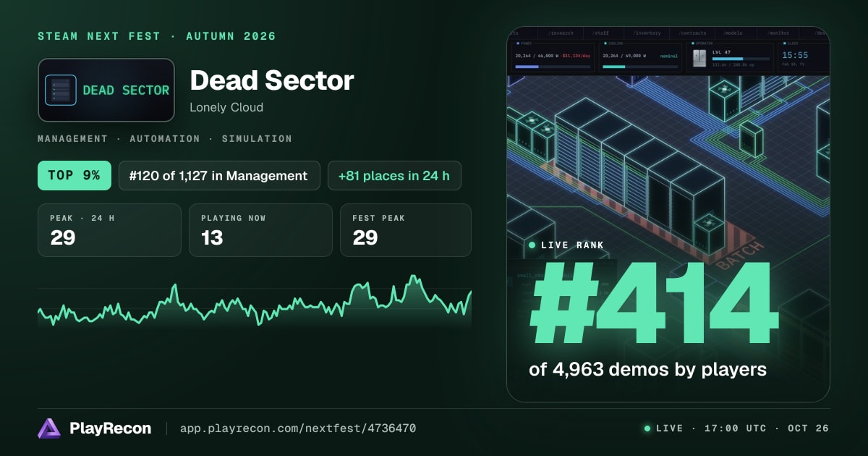Click the power usage progress bar
This screenshot has width=868, height=456.
coord(553,67)
